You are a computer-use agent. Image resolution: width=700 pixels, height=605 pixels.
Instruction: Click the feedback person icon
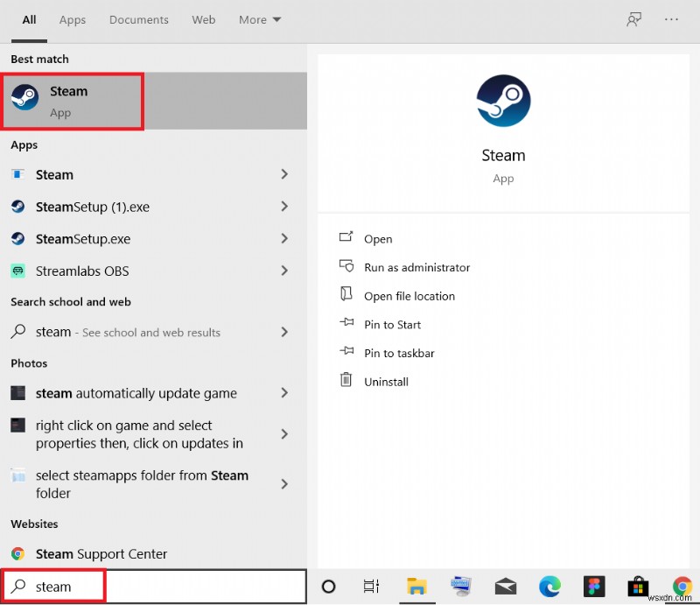(x=633, y=19)
